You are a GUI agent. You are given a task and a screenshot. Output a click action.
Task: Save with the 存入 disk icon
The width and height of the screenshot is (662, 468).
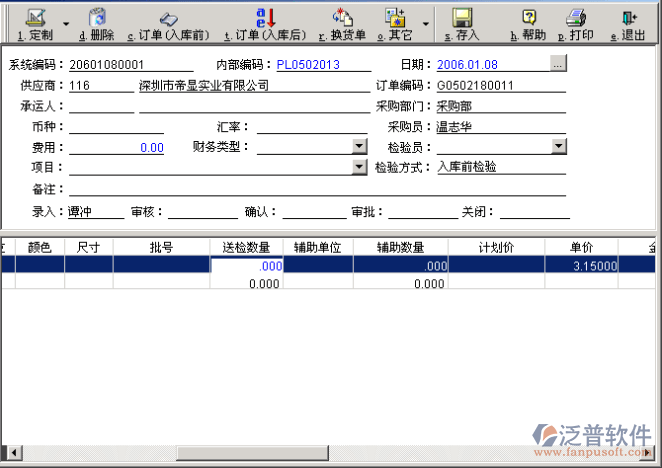462,18
